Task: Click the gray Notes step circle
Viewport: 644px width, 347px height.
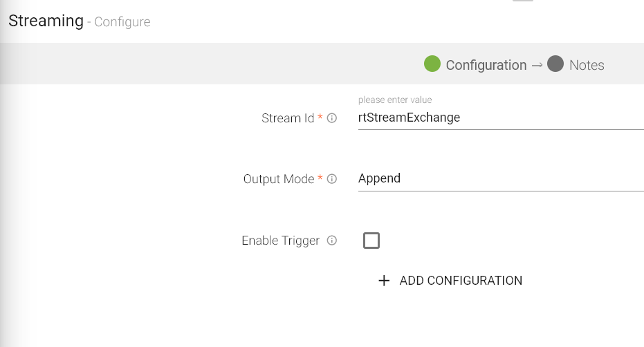Action: point(555,64)
